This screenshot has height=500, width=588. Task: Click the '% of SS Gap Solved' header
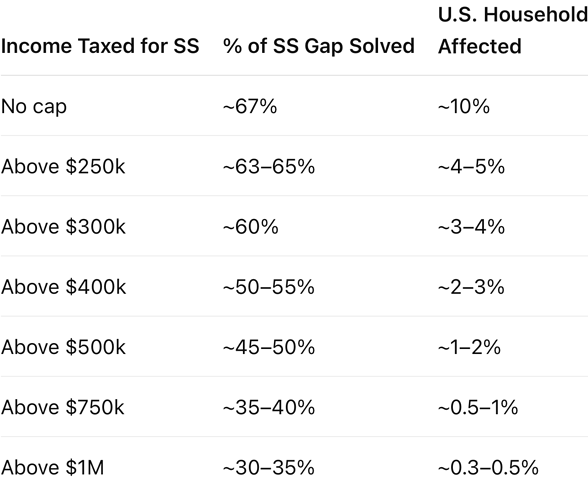click(x=319, y=46)
